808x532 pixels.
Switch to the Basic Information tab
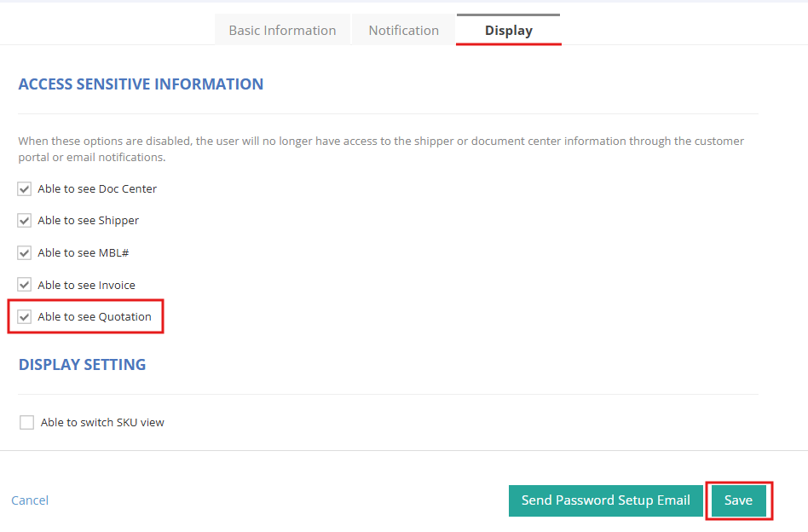point(282,30)
